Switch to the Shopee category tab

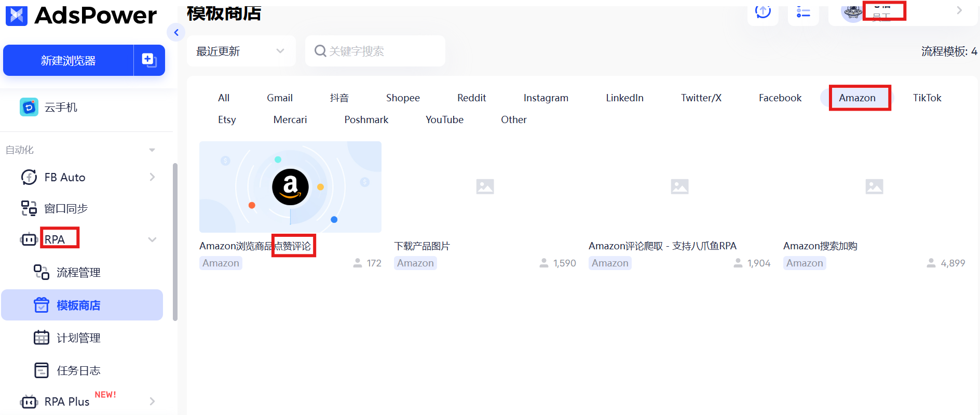click(x=403, y=98)
